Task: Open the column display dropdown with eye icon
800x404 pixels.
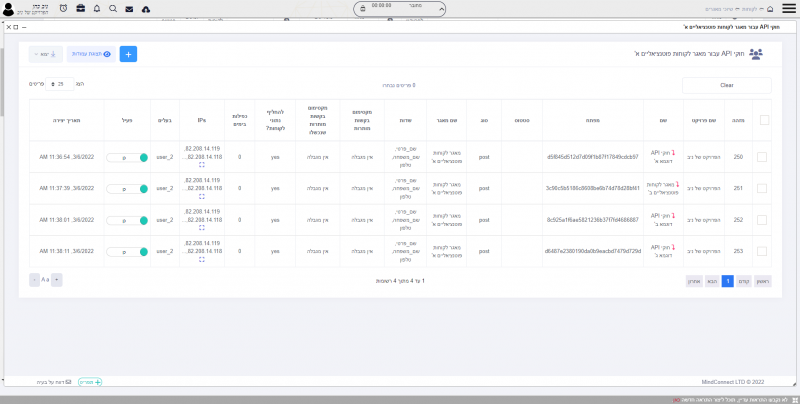Action: click(x=91, y=54)
